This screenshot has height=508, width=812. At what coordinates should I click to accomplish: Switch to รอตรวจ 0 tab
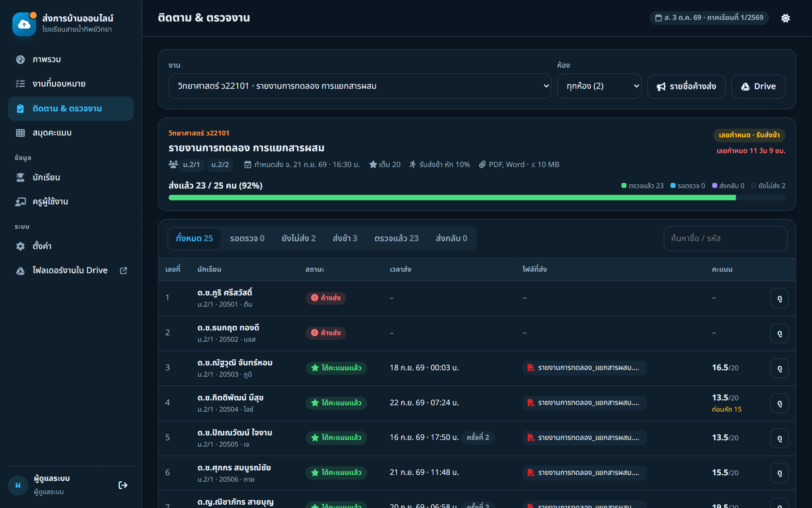pos(247,238)
